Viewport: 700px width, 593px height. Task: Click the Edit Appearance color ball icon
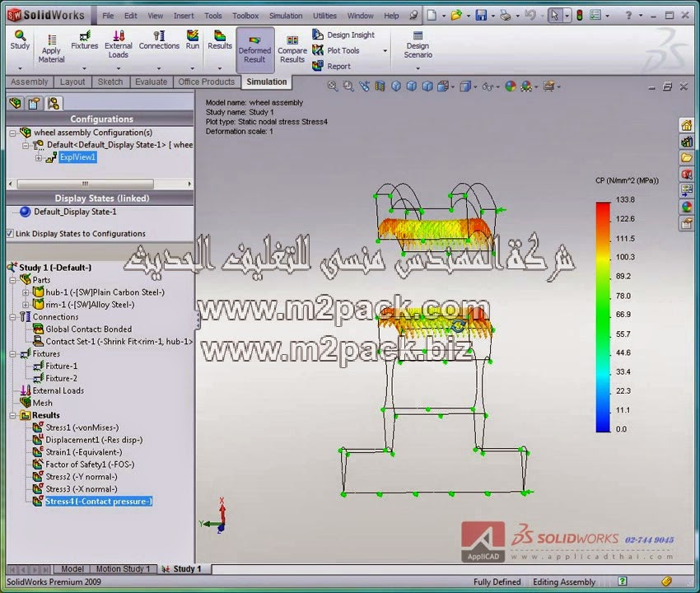pyautogui.click(x=511, y=86)
